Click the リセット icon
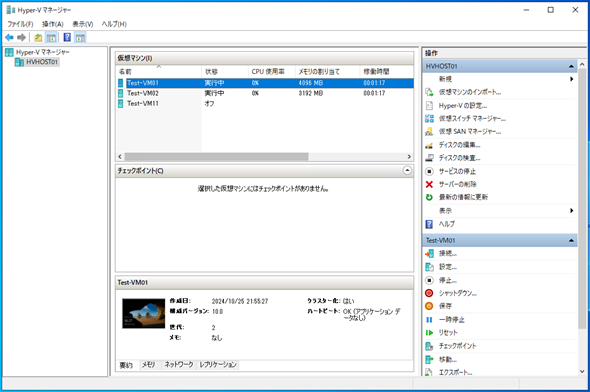 [429, 333]
